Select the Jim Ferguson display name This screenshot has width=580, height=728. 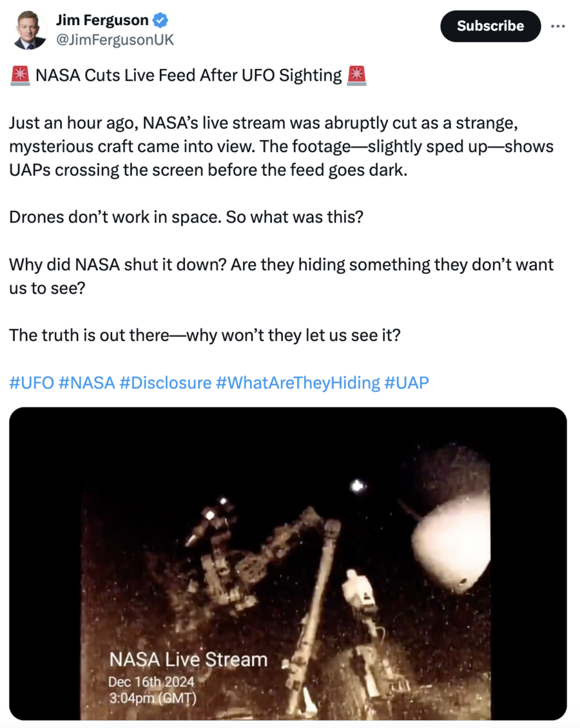pos(103,19)
